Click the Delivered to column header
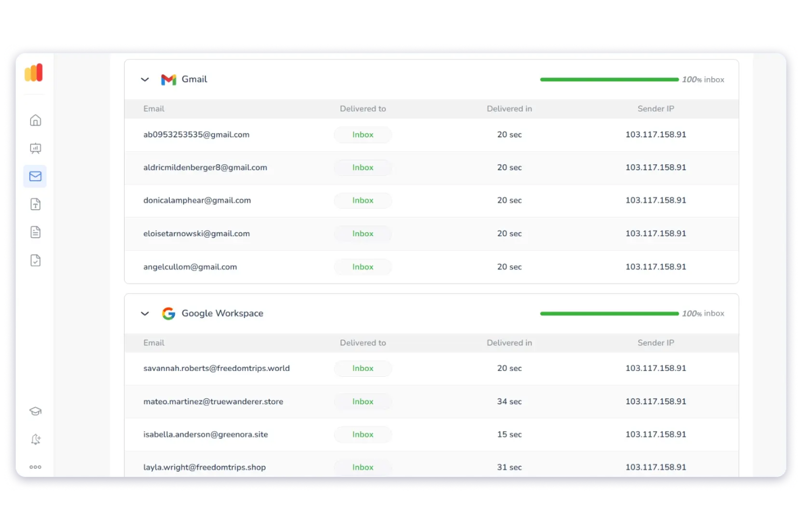This screenshot has width=798, height=532. coord(362,108)
